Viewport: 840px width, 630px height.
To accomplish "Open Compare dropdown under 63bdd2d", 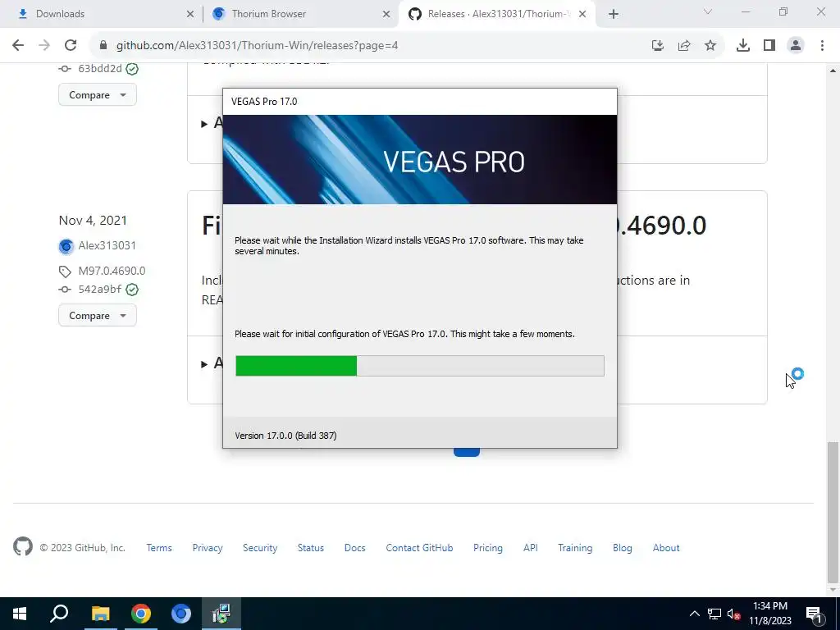I will [x=98, y=95].
